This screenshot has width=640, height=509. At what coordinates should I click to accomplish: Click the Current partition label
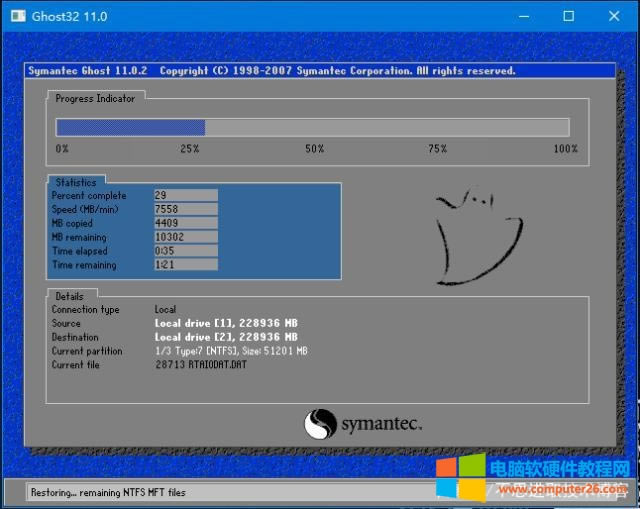pos(87,351)
